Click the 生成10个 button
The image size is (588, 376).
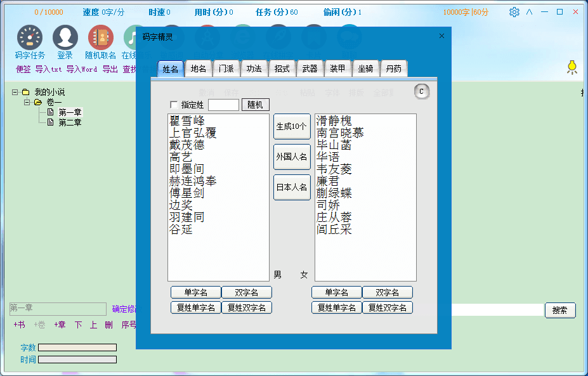click(292, 126)
